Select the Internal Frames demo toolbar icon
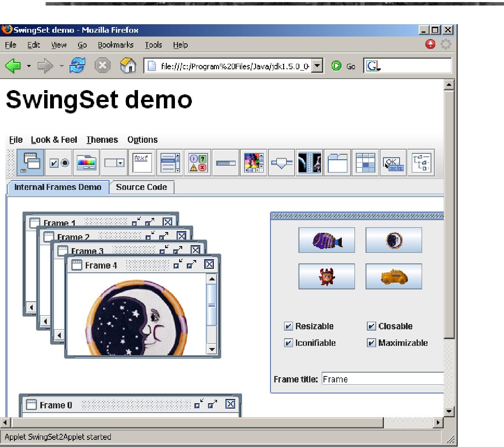Image resolution: width=504 pixels, height=447 pixels. [x=31, y=162]
